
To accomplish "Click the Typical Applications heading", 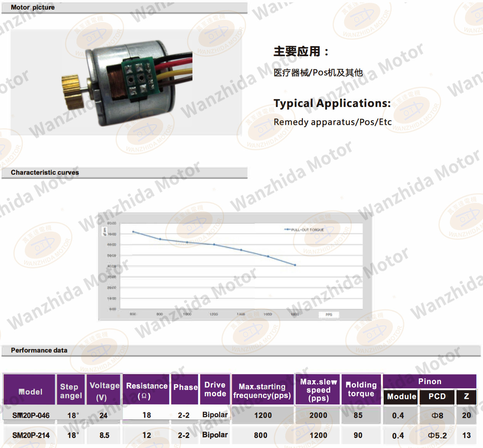I will [332, 103].
